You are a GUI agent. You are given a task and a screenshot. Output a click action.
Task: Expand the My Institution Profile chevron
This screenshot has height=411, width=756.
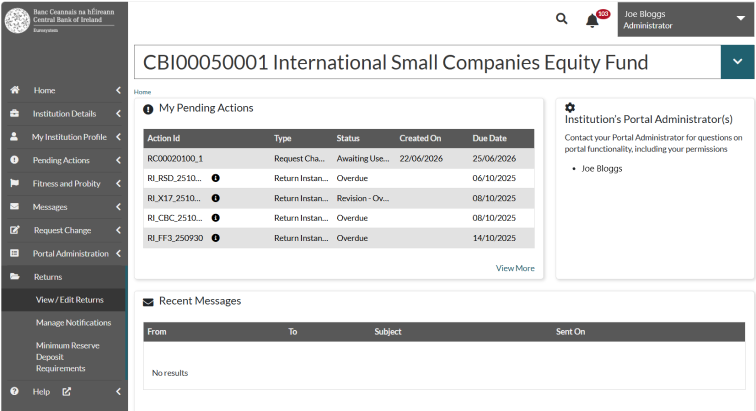(x=118, y=137)
